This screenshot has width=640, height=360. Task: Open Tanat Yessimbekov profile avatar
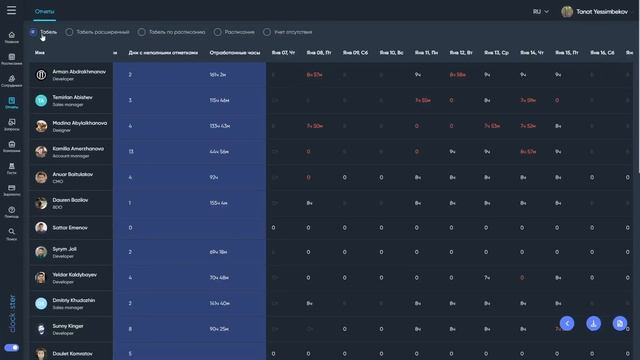coord(567,12)
